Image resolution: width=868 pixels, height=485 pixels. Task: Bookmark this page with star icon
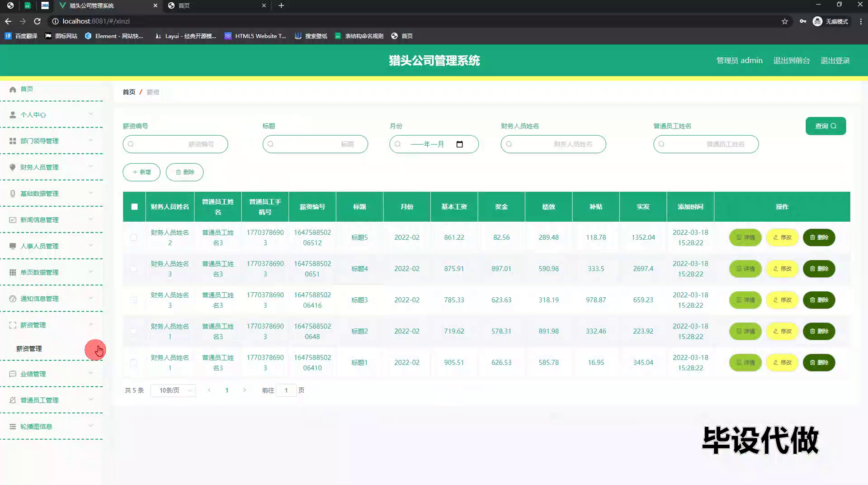pyautogui.click(x=785, y=21)
